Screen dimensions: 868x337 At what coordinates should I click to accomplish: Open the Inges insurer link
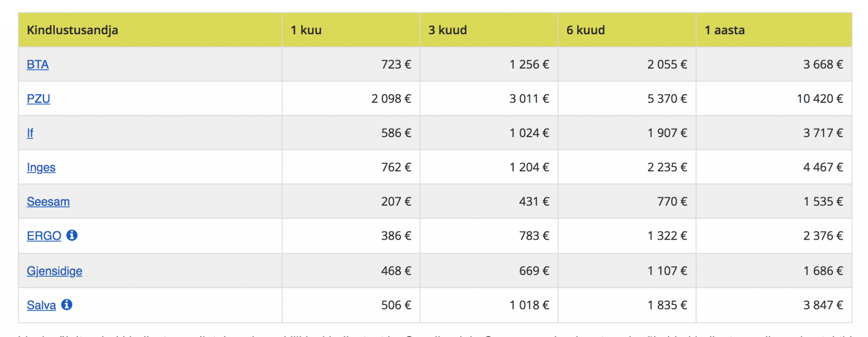[41, 167]
